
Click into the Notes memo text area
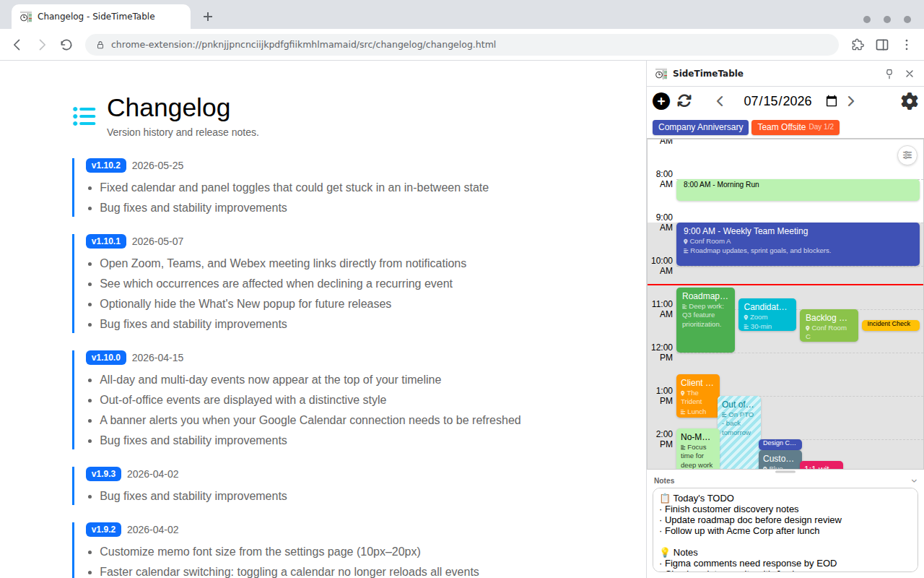pyautogui.click(x=785, y=531)
